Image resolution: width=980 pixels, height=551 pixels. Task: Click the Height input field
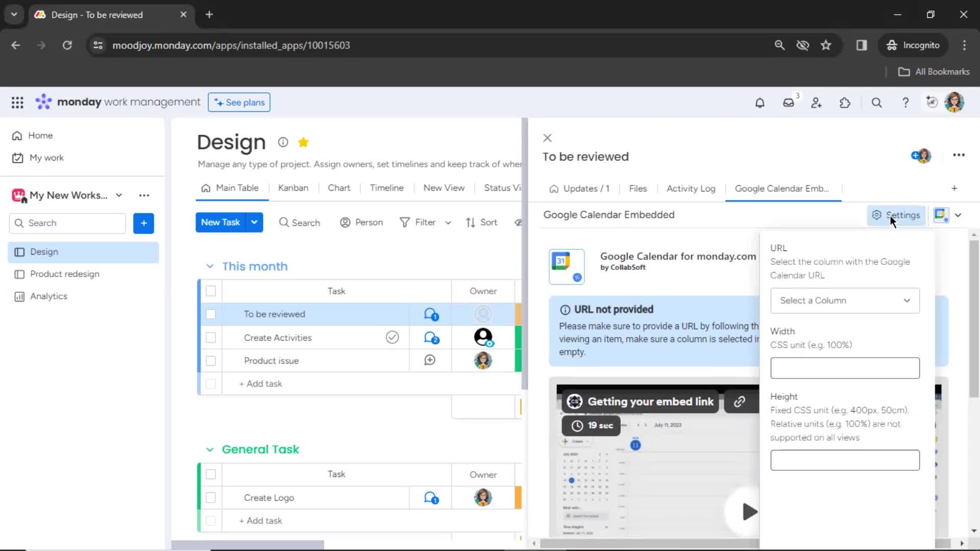click(x=845, y=460)
